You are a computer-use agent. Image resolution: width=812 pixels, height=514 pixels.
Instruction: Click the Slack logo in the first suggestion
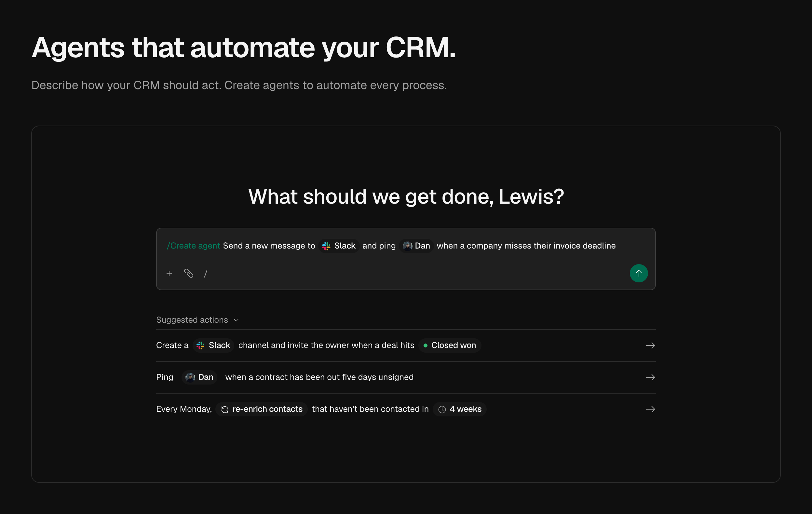200,345
